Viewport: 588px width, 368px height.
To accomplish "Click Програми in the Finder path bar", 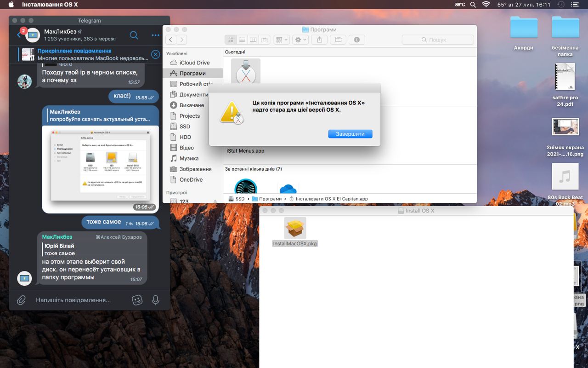I will [x=266, y=199].
